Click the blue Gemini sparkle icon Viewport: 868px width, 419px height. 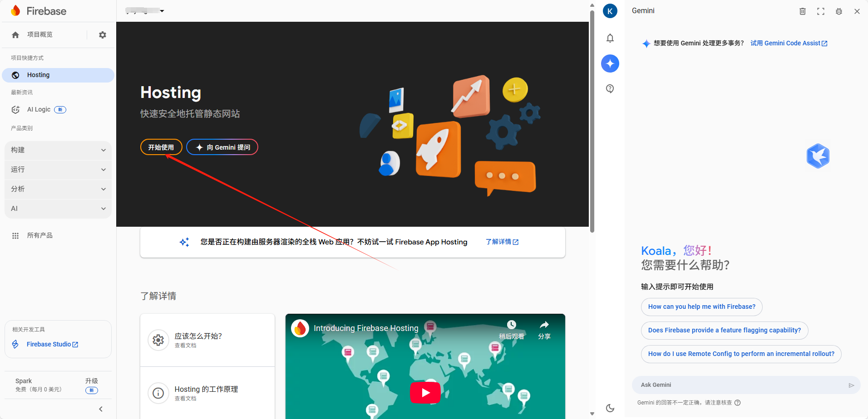pos(610,63)
